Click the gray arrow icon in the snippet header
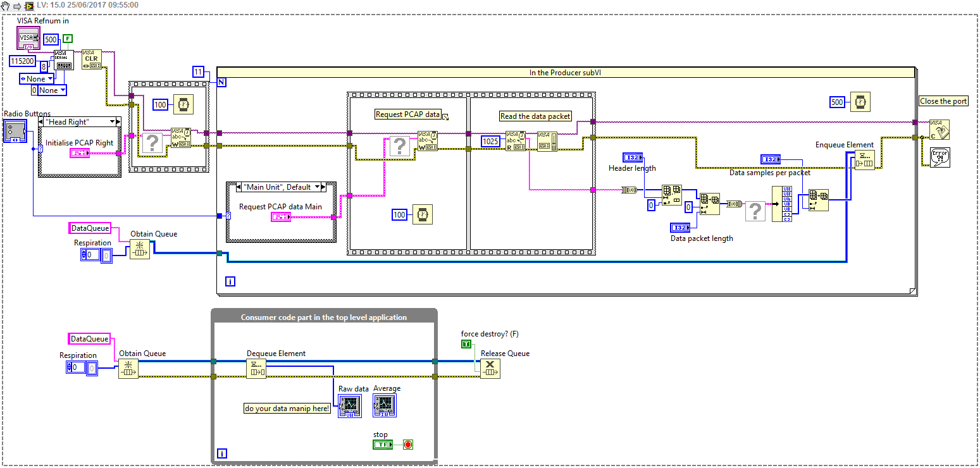980x468 pixels. (x=18, y=5)
